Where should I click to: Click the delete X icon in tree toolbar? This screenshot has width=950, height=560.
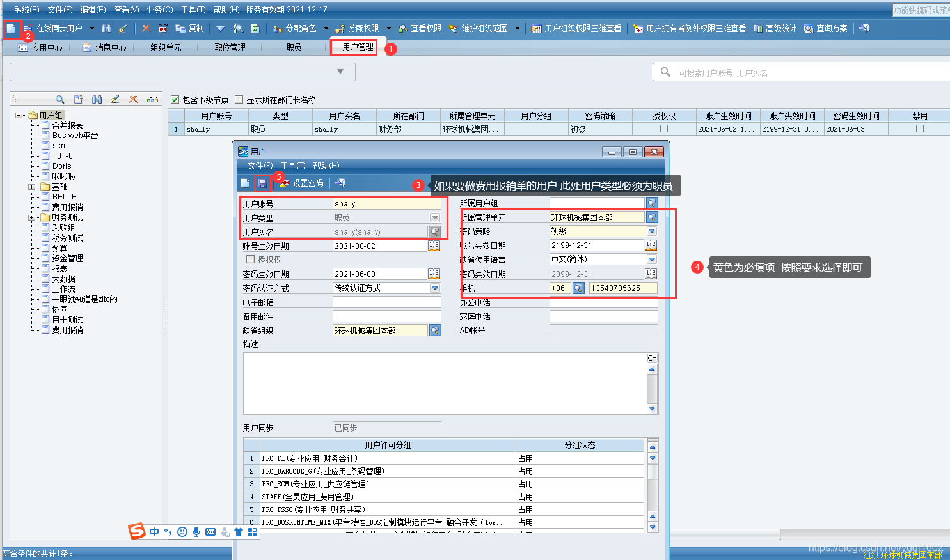pyautogui.click(x=133, y=99)
